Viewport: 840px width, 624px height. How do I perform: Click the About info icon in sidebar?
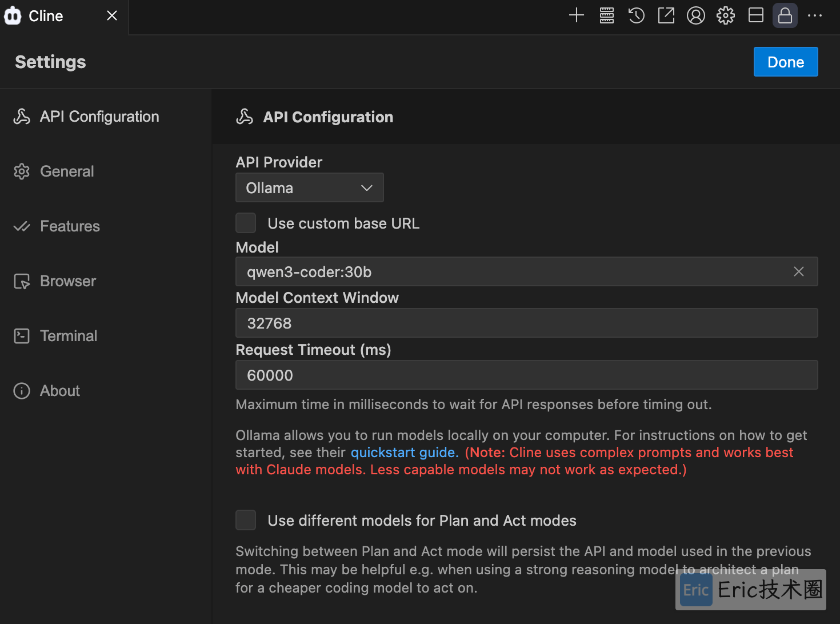(x=22, y=391)
